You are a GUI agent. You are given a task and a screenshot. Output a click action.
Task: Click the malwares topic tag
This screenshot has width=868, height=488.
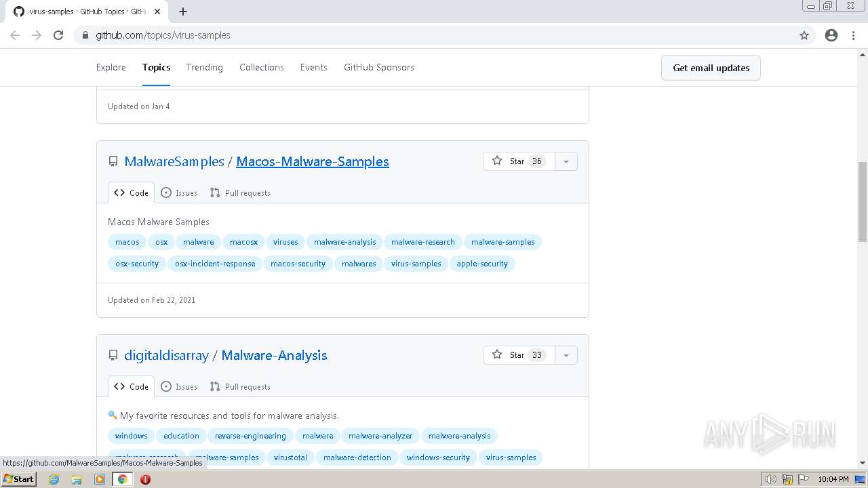click(359, 264)
